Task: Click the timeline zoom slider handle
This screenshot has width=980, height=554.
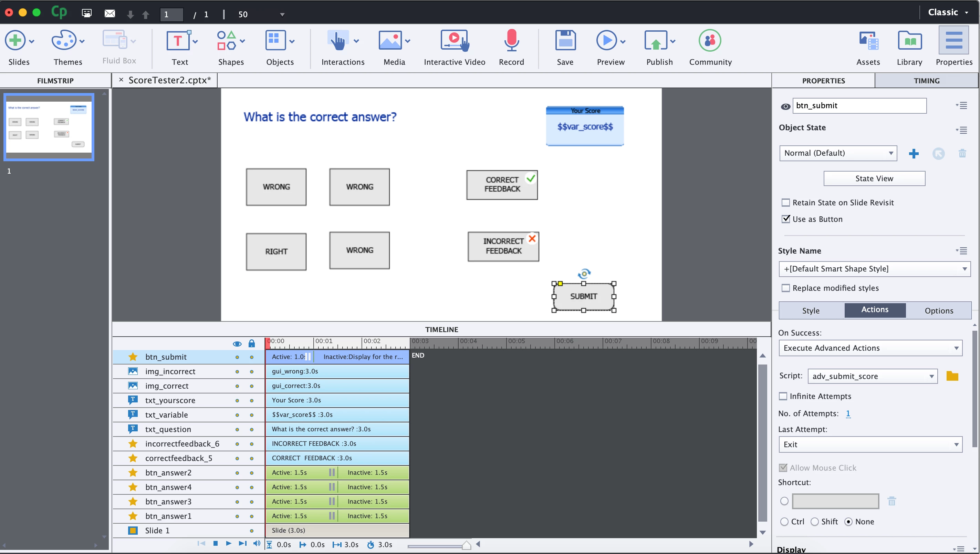Action: coord(467,545)
